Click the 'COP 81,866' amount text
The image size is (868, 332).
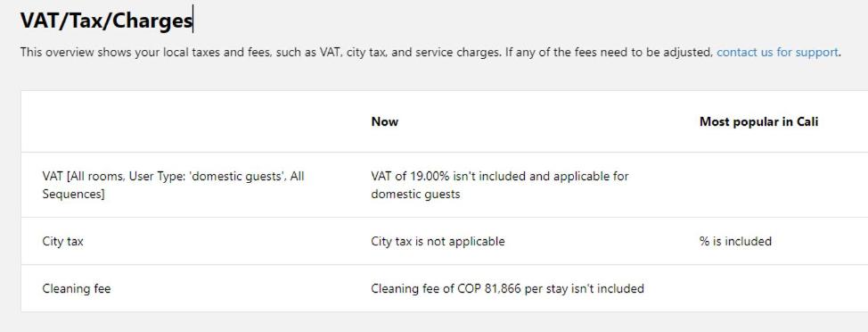pos(489,288)
